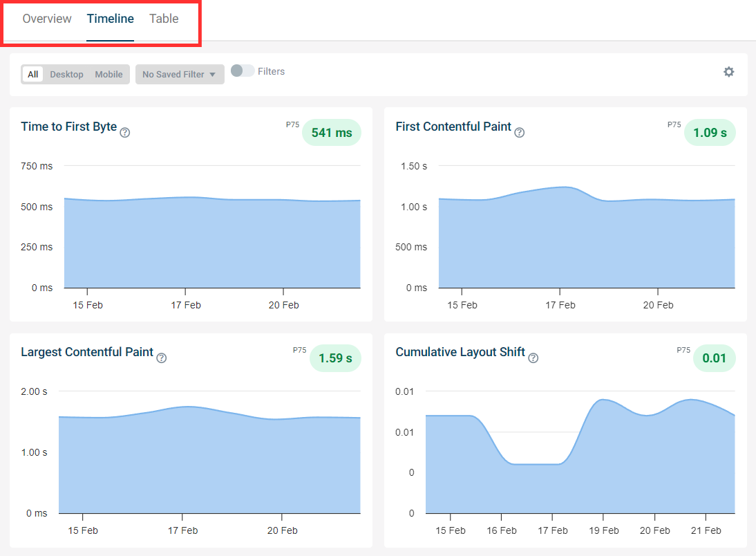Viewport: 756px width, 556px height.
Task: Click the Largest Contentful Paint question mark
Action: pyautogui.click(x=161, y=358)
